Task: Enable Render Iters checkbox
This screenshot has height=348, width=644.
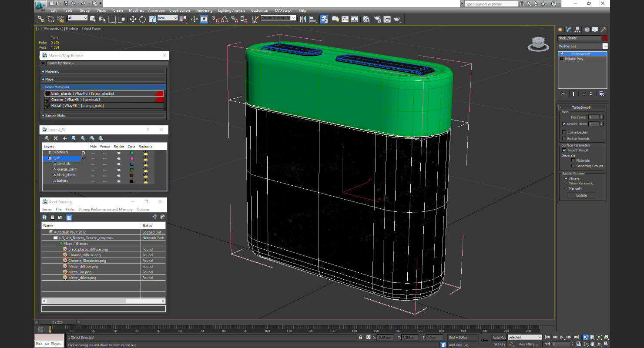Action: coord(564,124)
